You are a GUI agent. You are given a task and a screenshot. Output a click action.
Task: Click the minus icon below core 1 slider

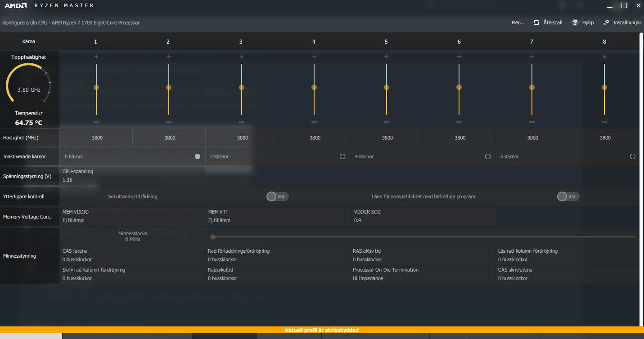pos(96,122)
